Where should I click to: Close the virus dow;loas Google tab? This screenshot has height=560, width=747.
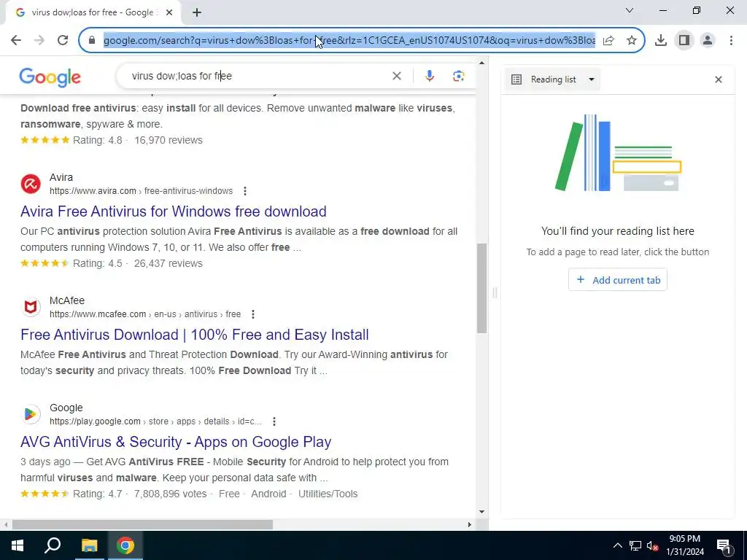pyautogui.click(x=169, y=13)
